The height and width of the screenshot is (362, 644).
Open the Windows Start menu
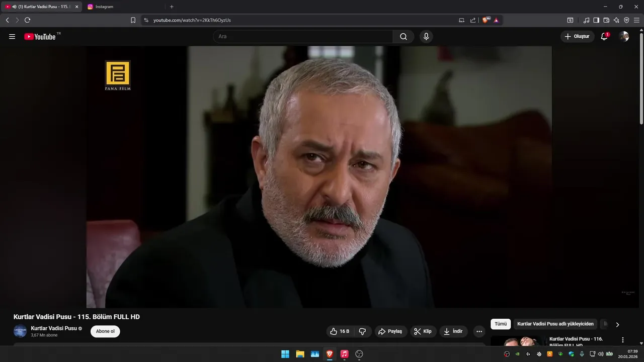click(x=285, y=354)
